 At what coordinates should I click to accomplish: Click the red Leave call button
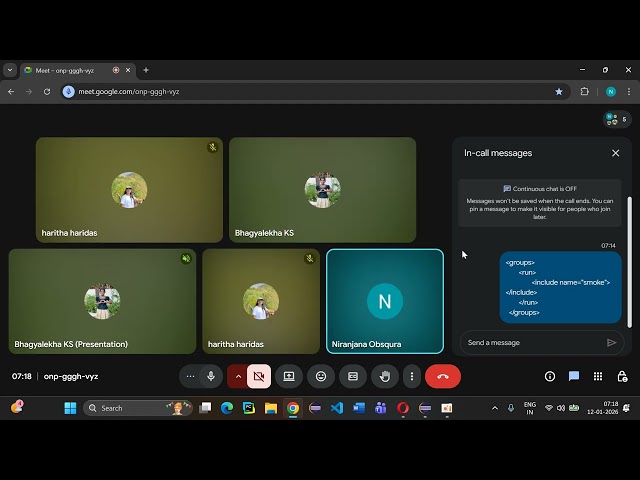pyautogui.click(x=443, y=376)
